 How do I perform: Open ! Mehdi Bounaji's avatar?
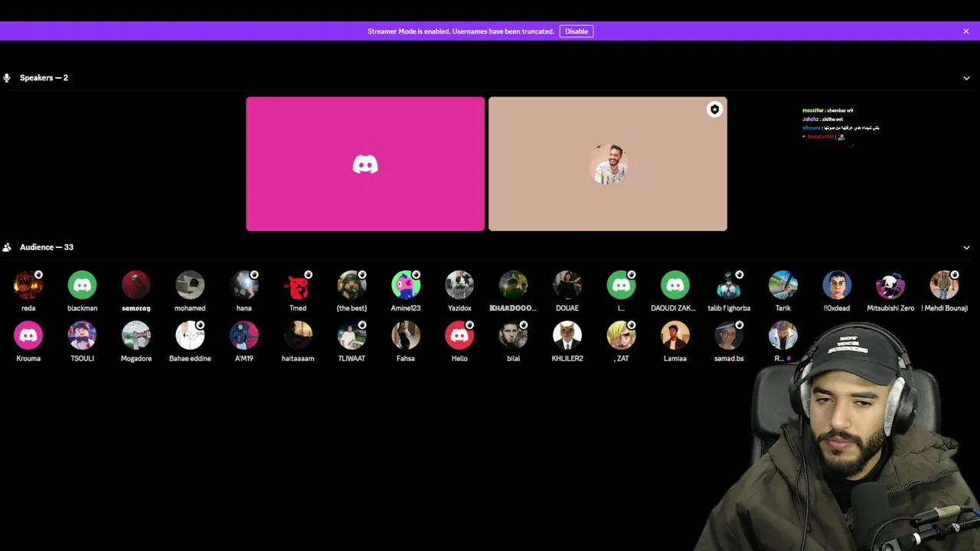(944, 285)
